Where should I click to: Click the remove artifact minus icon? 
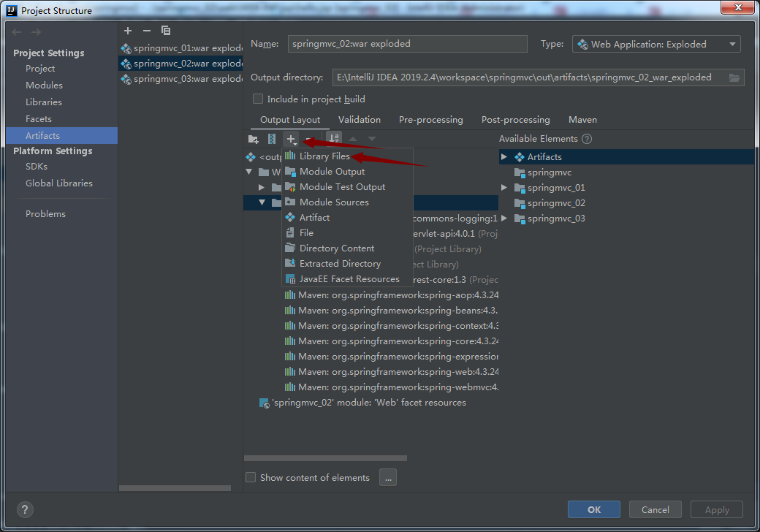click(x=146, y=31)
